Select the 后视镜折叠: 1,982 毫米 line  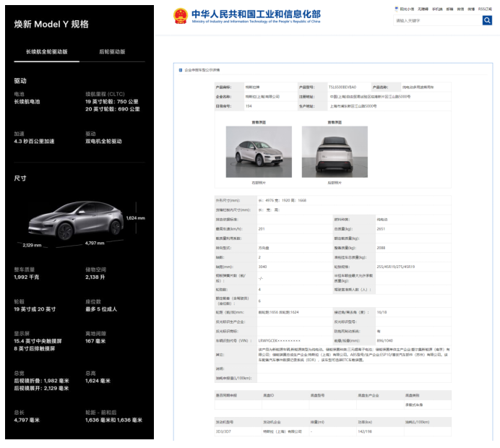(x=41, y=381)
